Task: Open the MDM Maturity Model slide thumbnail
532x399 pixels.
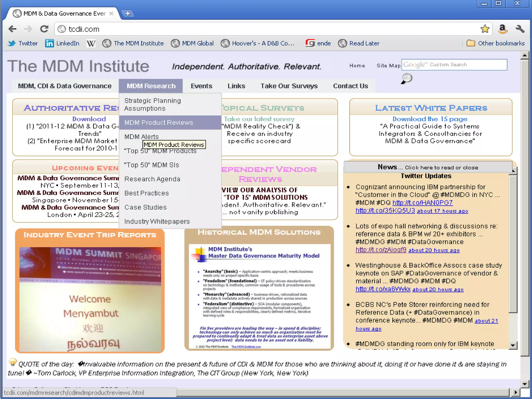Action: tap(260, 296)
